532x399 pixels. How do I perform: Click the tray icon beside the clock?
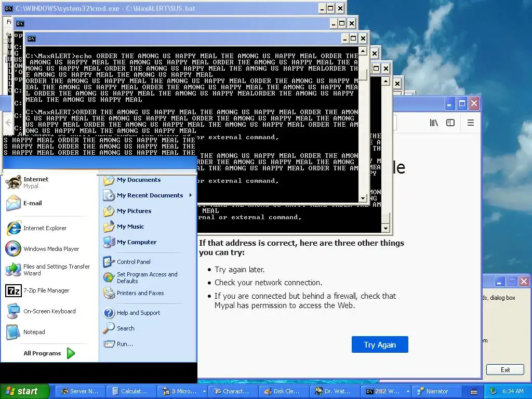point(494,391)
